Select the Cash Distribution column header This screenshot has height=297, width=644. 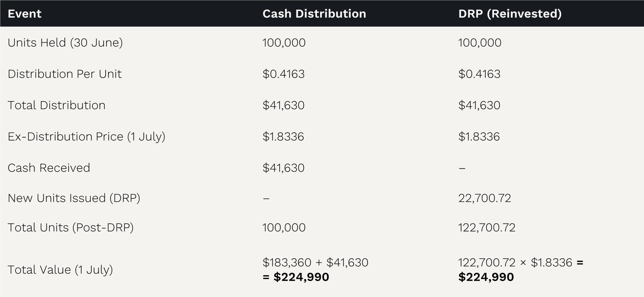coord(314,14)
